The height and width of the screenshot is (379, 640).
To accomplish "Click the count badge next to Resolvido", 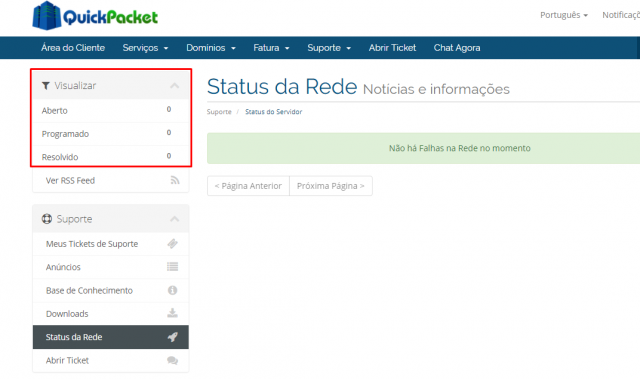I will (x=169, y=156).
